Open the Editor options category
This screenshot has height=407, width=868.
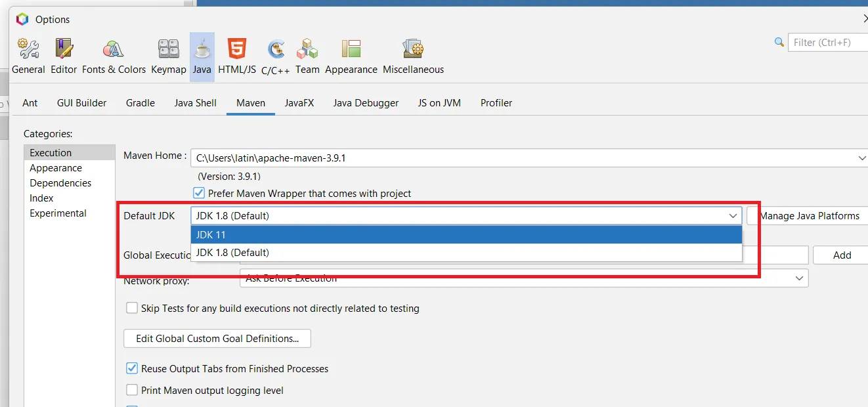point(64,56)
